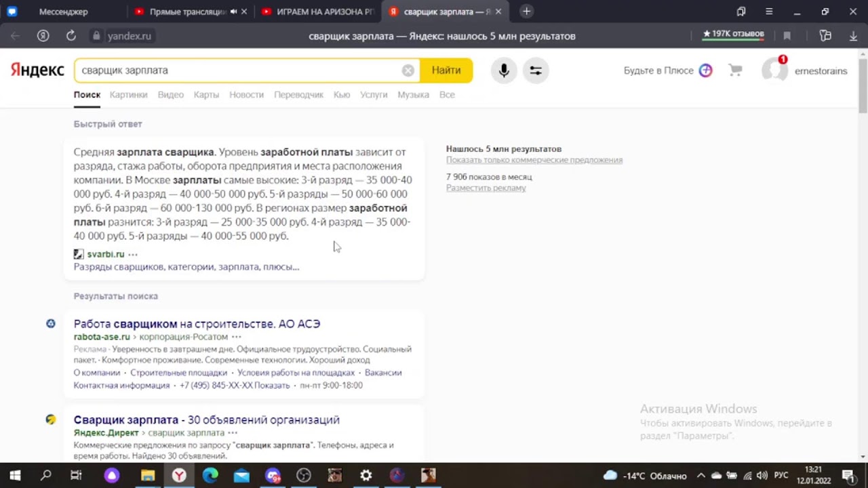Open a new browser tab
Image resolution: width=868 pixels, height=488 pixels.
point(526,12)
